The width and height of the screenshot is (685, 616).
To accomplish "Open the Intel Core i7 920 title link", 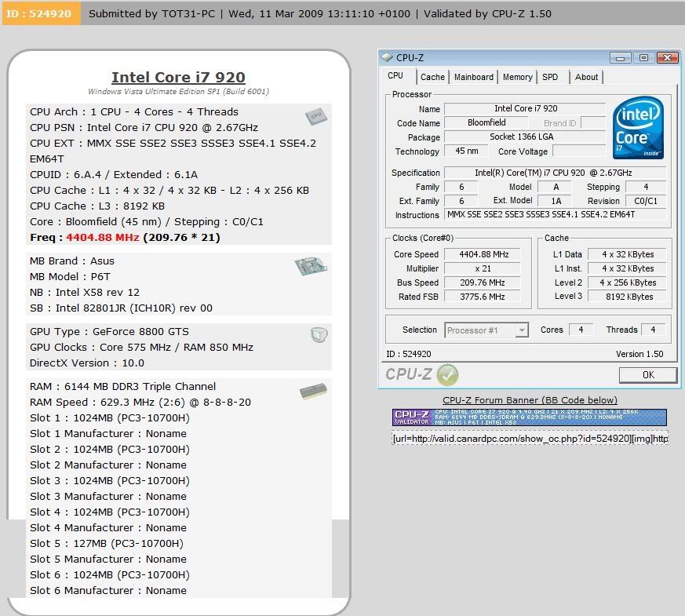I will (178, 78).
